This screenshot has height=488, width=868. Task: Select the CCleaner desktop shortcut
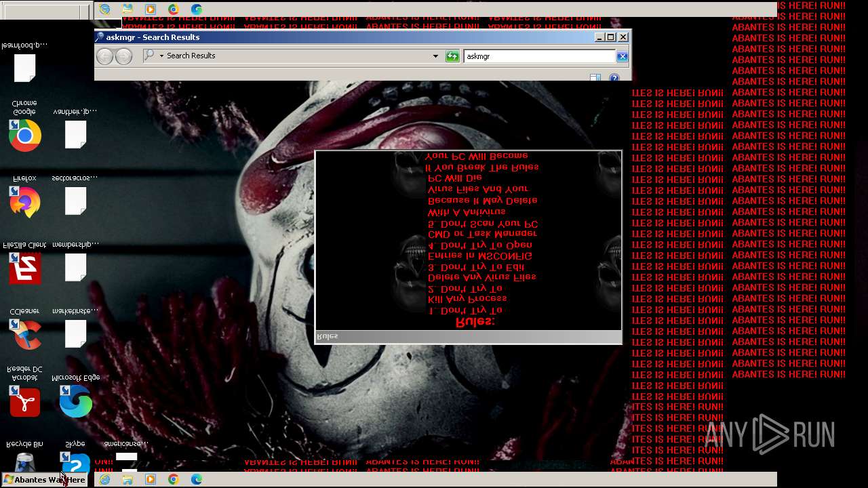point(24,329)
